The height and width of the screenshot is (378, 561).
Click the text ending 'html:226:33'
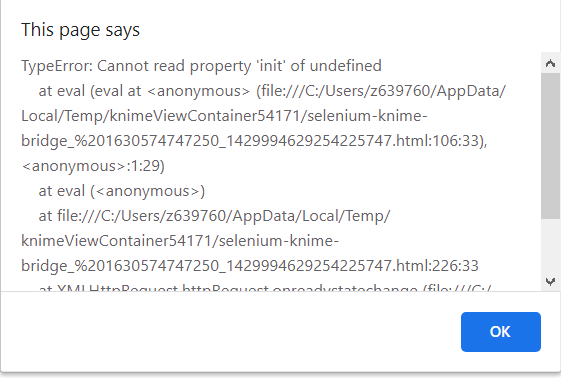[250, 266]
